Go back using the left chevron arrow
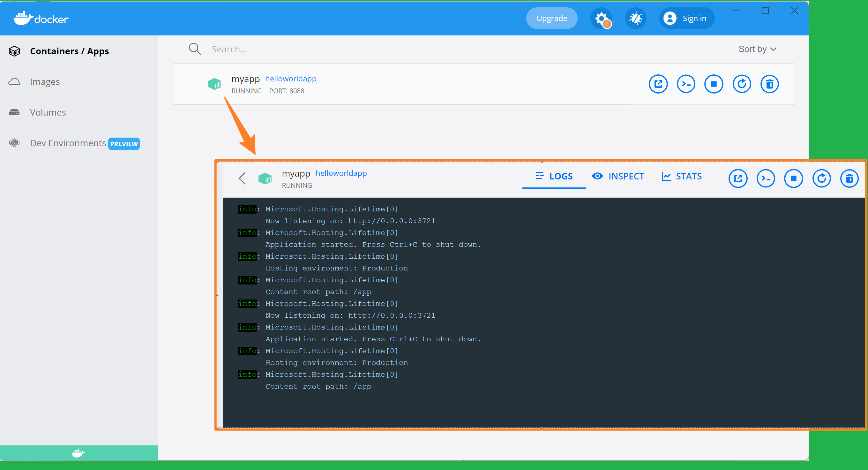The height and width of the screenshot is (470, 868). point(242,178)
